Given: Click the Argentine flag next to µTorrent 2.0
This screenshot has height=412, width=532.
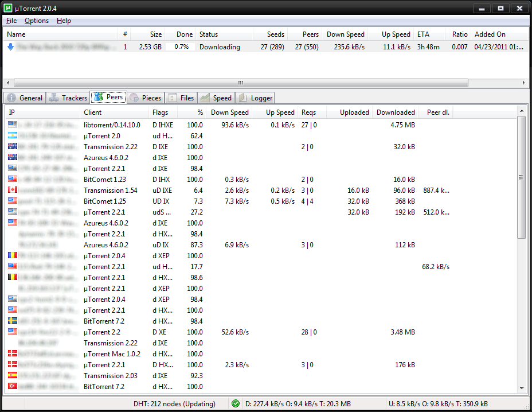Looking at the screenshot, I should click(x=13, y=136).
